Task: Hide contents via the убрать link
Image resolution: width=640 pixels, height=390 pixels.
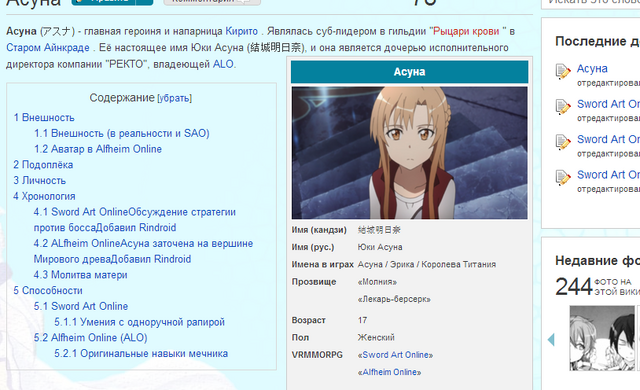Action: coord(175,98)
